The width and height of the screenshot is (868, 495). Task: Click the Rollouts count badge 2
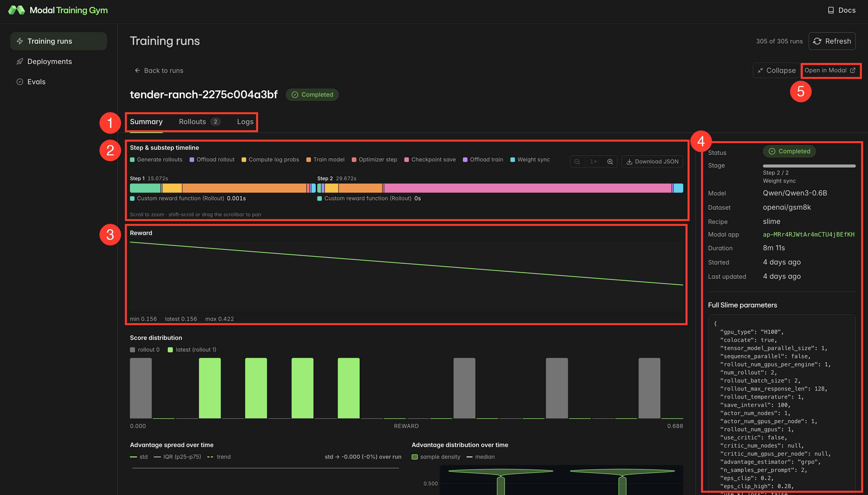pyautogui.click(x=215, y=122)
